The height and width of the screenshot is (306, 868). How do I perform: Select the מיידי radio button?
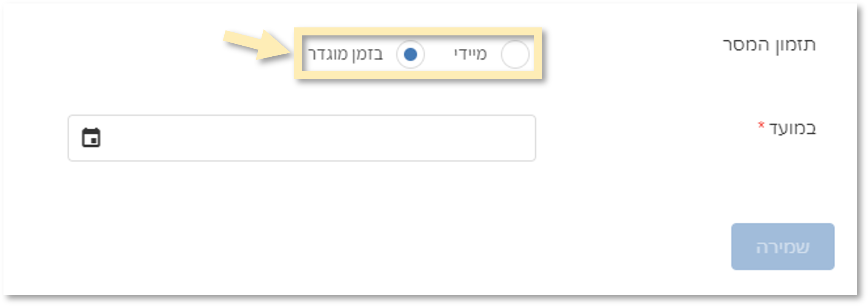click(515, 54)
